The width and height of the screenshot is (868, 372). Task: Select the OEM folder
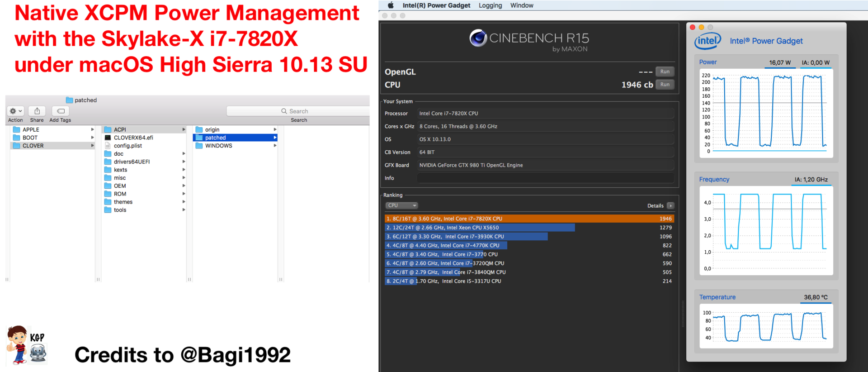pyautogui.click(x=144, y=186)
